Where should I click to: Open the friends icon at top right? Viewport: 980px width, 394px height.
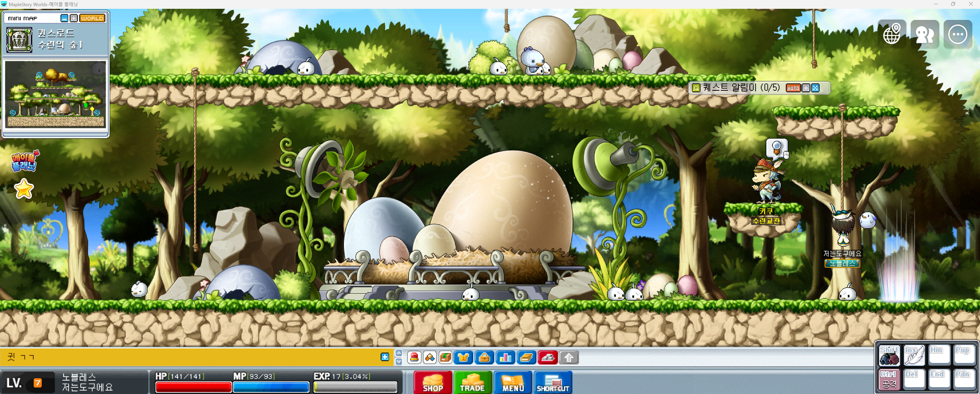[925, 34]
